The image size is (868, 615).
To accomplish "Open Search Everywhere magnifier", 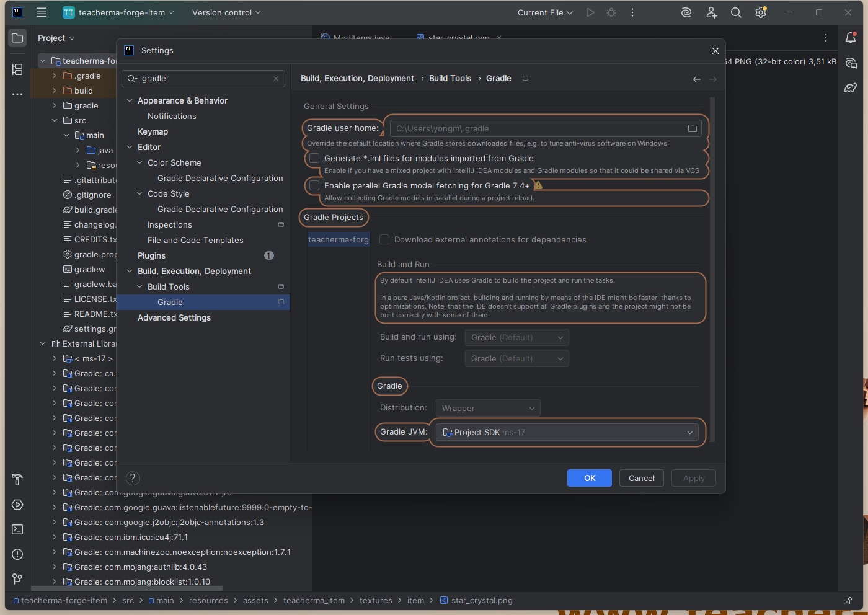I will (736, 12).
